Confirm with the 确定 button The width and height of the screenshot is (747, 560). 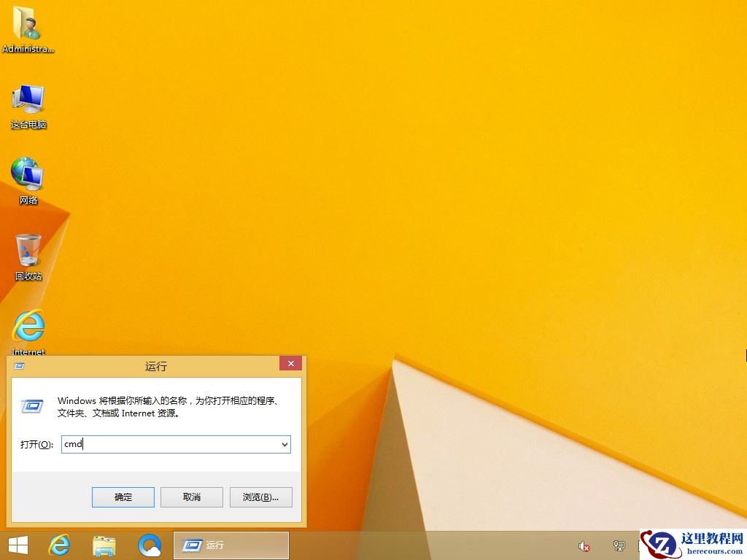click(123, 497)
